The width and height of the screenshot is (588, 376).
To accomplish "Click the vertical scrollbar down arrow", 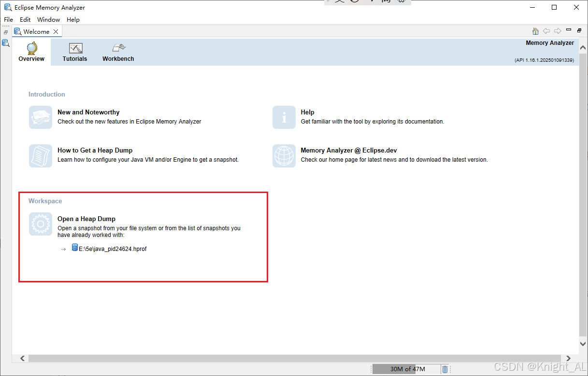I will coord(583,343).
